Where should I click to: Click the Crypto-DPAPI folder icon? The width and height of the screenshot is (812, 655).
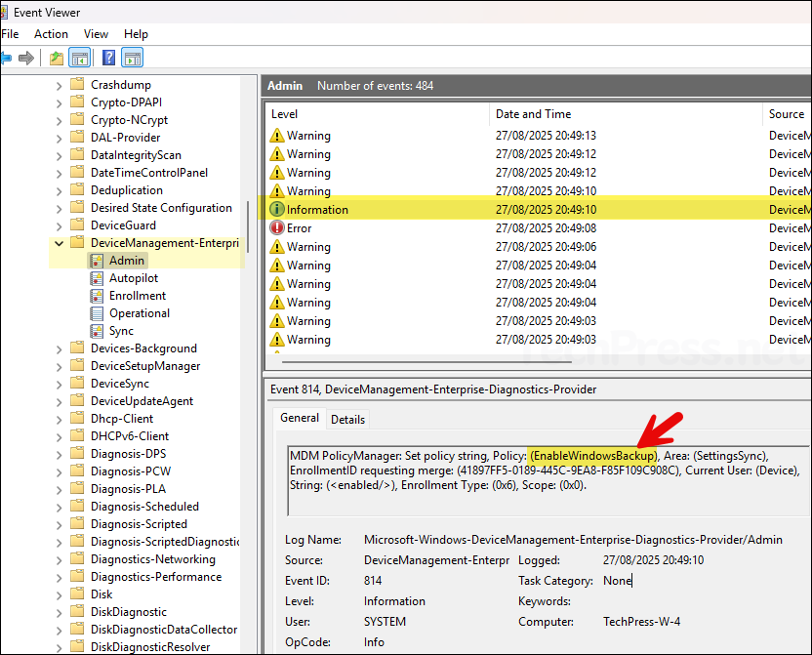tap(77, 102)
